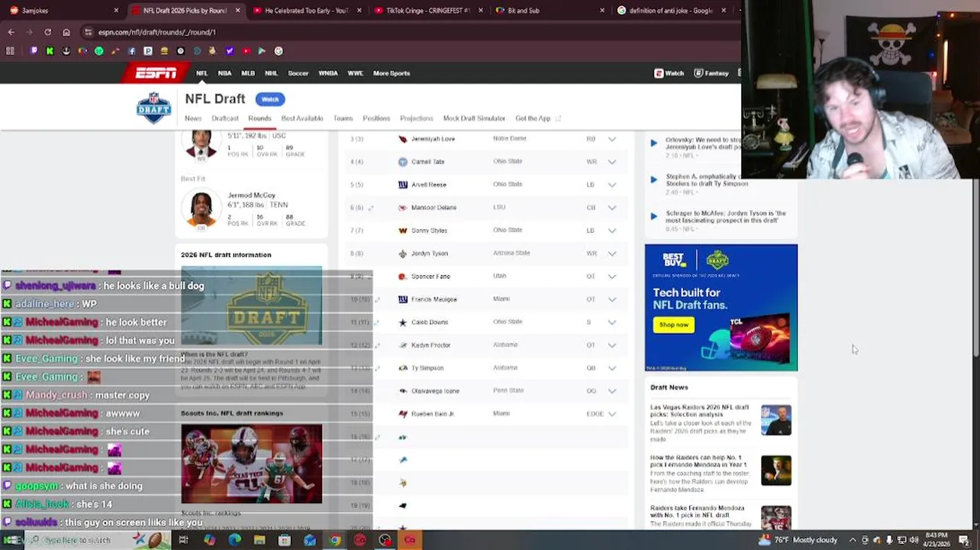The width and height of the screenshot is (980, 550).
Task: Open the Task View taskbar icon
Action: [x=184, y=540]
